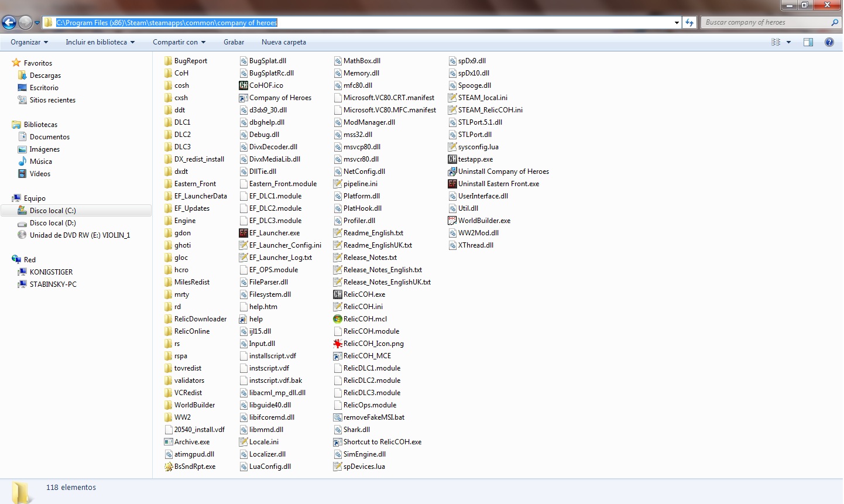Select the BugReport folder icon

point(169,61)
